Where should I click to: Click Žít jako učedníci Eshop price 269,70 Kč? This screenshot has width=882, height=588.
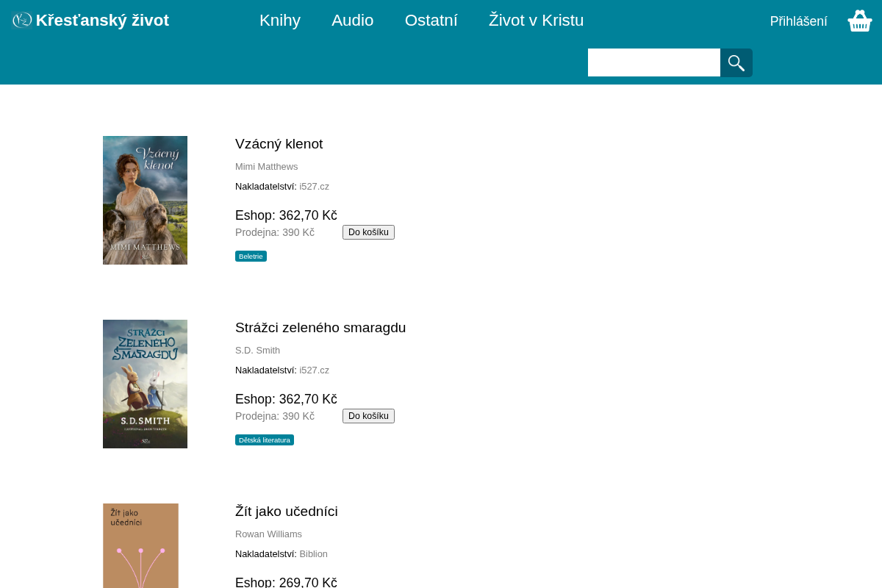tap(287, 582)
